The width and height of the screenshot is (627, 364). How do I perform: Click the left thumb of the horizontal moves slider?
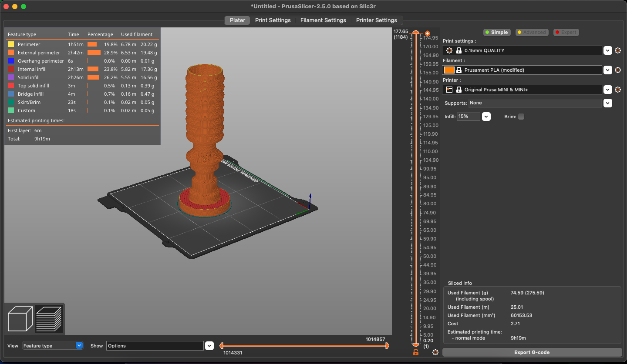[221, 346]
